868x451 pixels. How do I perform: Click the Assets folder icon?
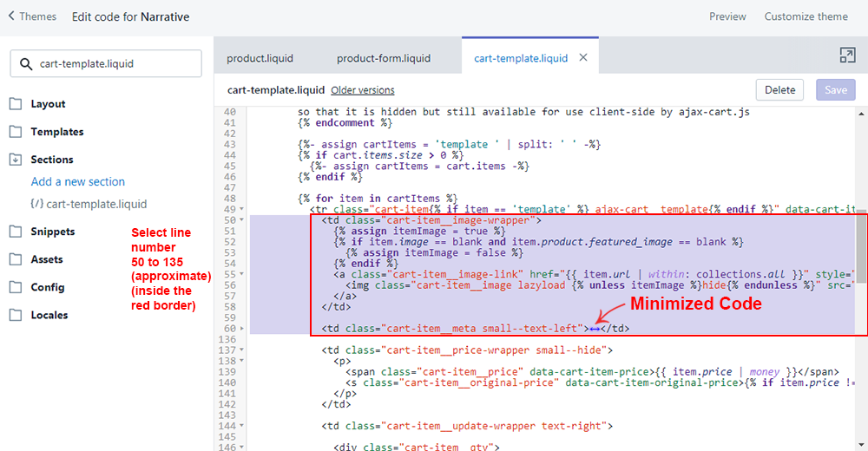[x=16, y=259]
